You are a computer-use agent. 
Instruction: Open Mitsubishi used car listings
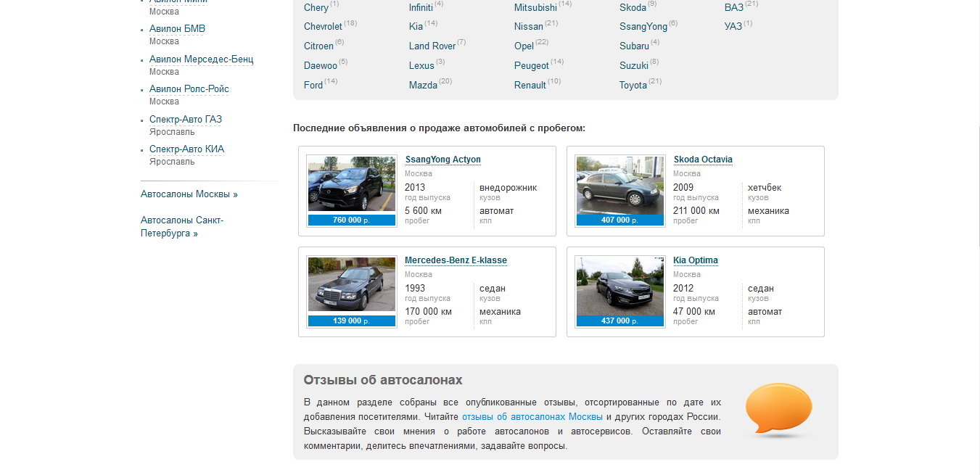point(535,7)
